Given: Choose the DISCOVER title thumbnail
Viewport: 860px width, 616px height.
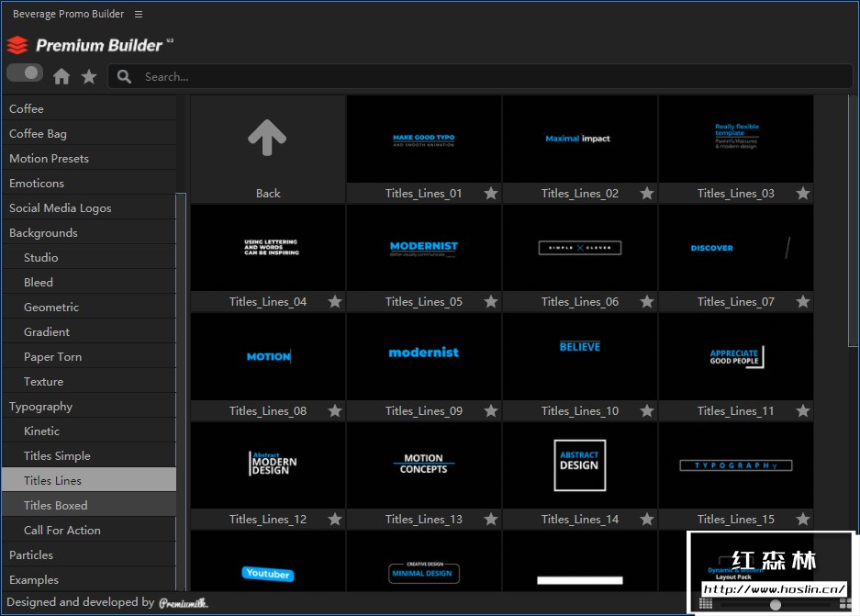Looking at the screenshot, I should (736, 247).
